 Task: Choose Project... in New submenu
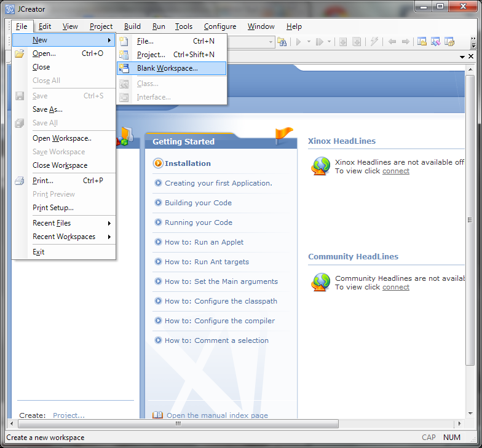pos(172,55)
